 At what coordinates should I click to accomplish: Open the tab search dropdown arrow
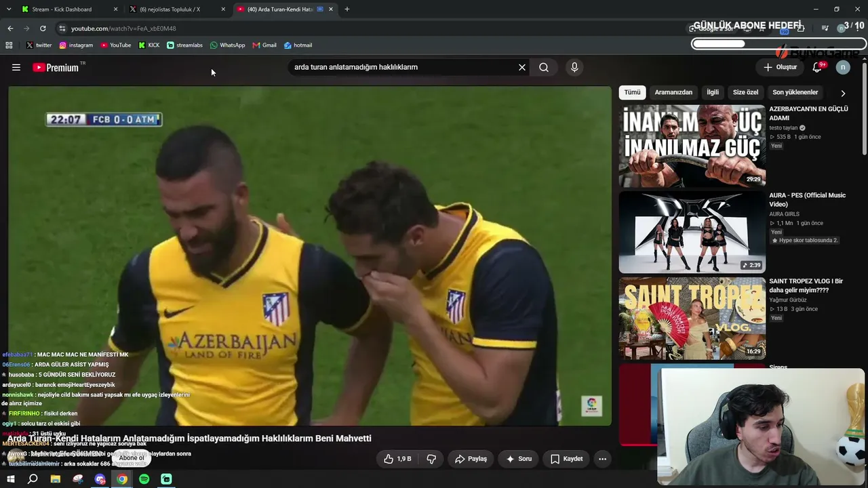tap(10, 9)
